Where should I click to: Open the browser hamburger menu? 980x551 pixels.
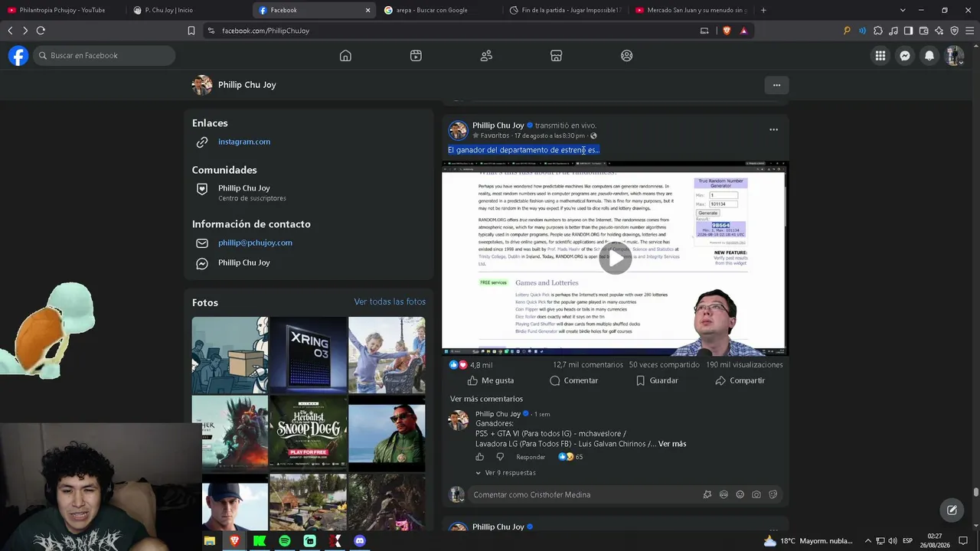[x=969, y=31]
